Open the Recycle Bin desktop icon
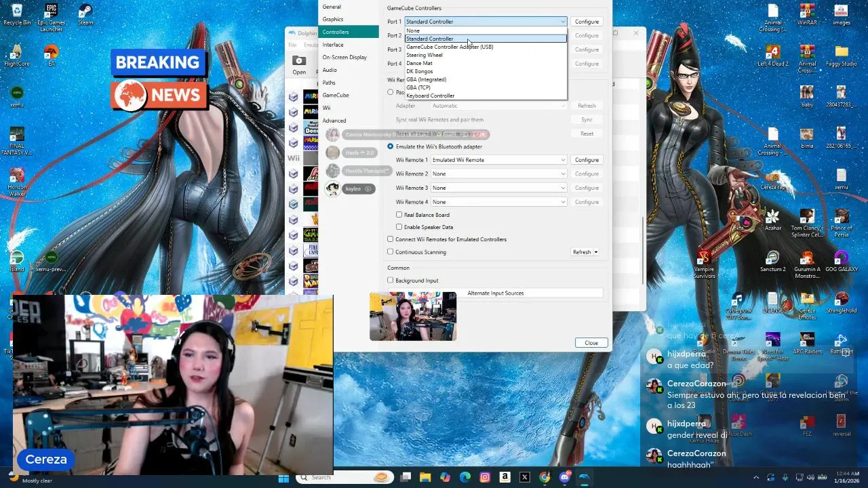 tap(17, 14)
